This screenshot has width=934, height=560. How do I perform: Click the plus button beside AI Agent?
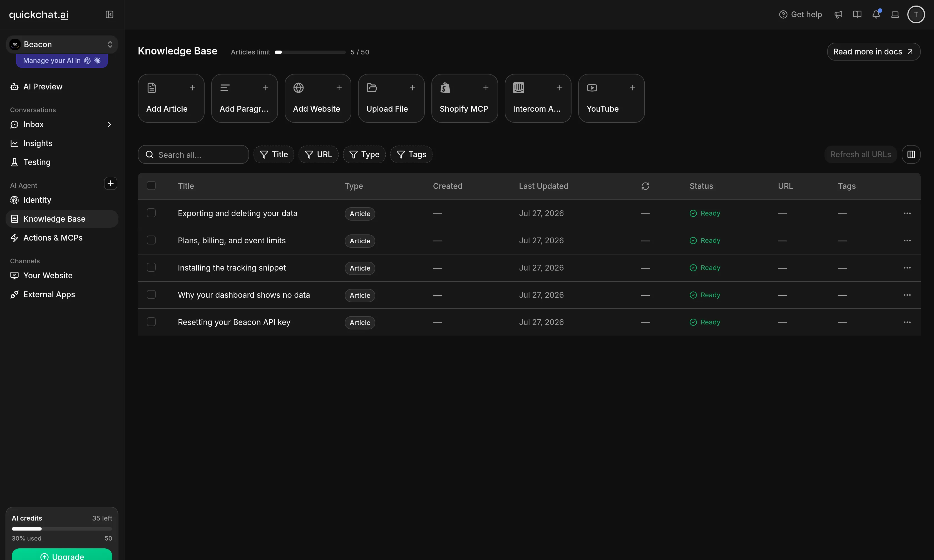[x=110, y=183]
